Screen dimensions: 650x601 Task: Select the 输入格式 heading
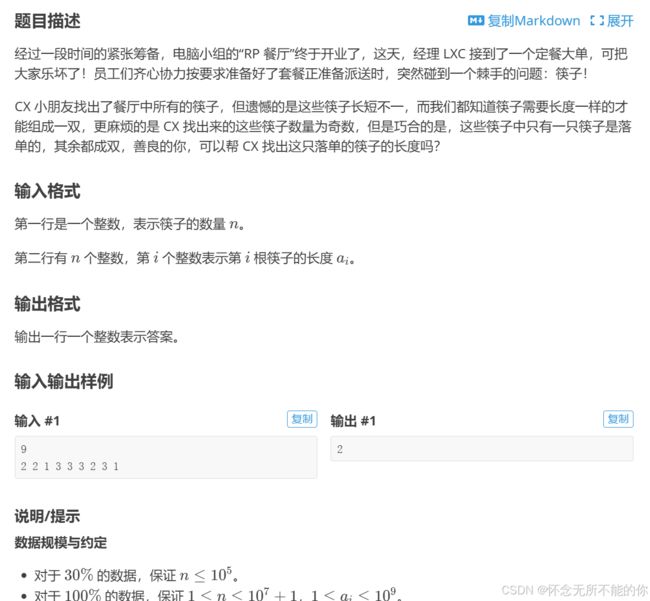[47, 191]
